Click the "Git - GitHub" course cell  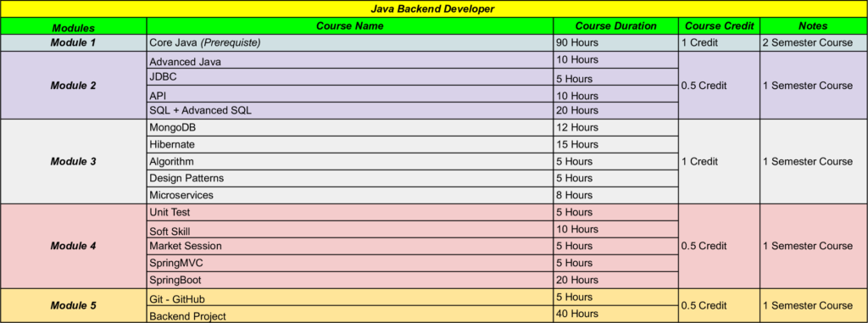pos(350,297)
